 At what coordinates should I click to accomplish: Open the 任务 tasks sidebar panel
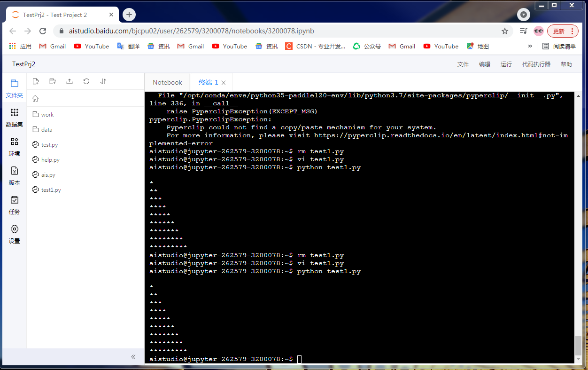pyautogui.click(x=14, y=205)
